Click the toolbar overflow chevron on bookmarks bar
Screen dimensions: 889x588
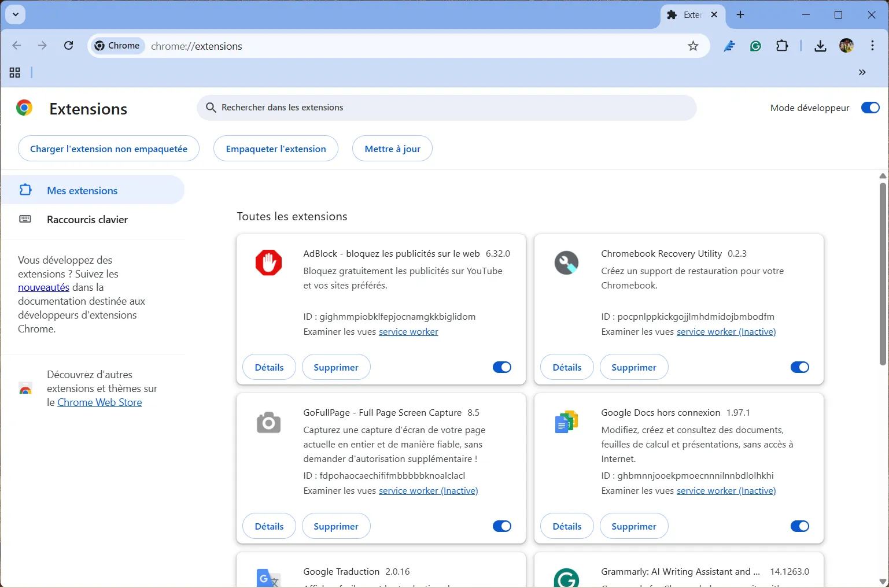[862, 72]
